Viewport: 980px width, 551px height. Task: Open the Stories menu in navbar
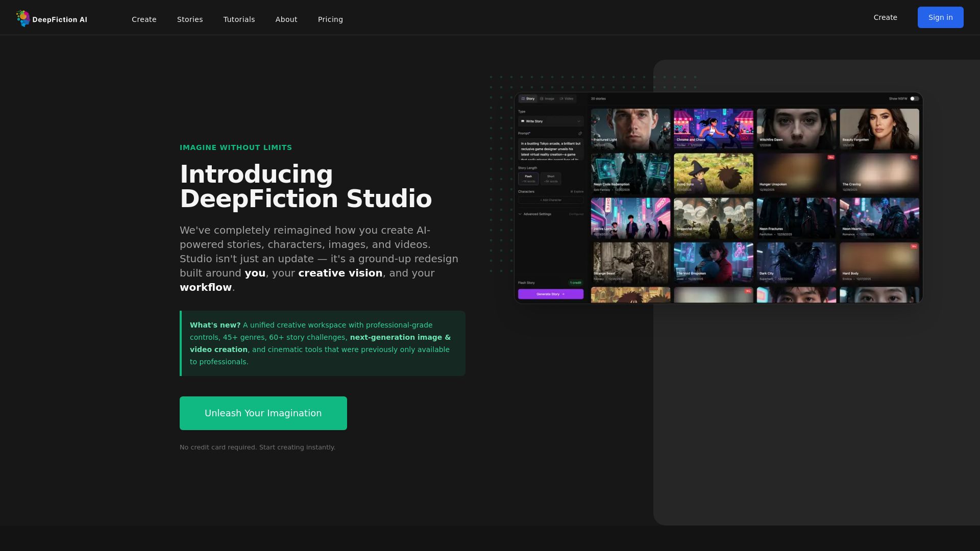click(190, 19)
